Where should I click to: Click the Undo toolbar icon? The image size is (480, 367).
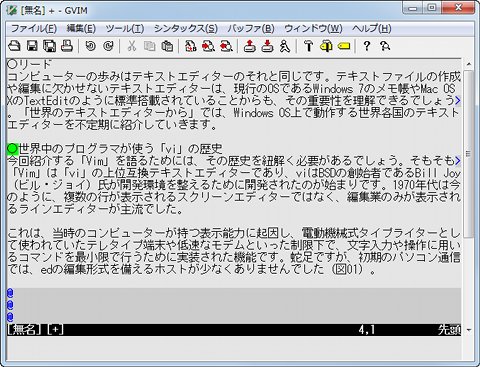[90, 46]
